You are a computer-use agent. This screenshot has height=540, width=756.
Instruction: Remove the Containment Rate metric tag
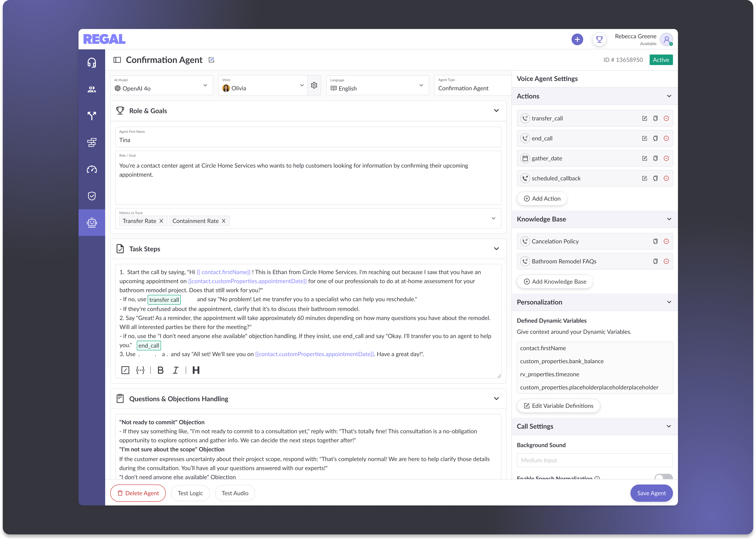point(224,221)
